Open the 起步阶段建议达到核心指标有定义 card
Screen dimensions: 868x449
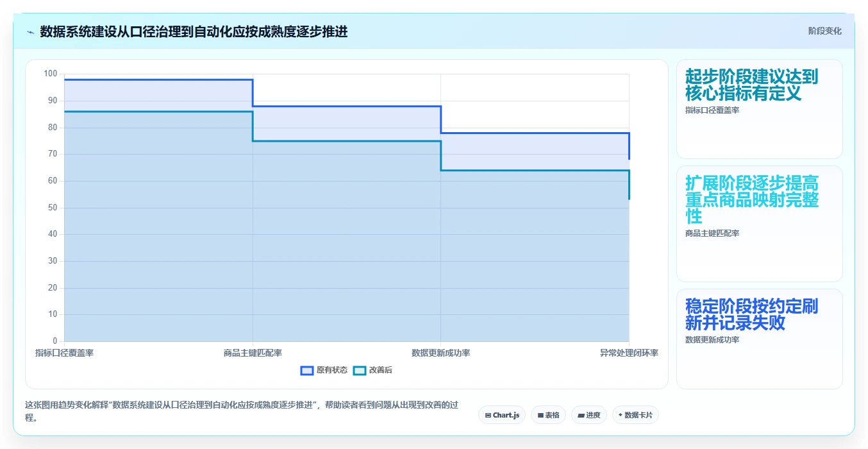[760, 109]
